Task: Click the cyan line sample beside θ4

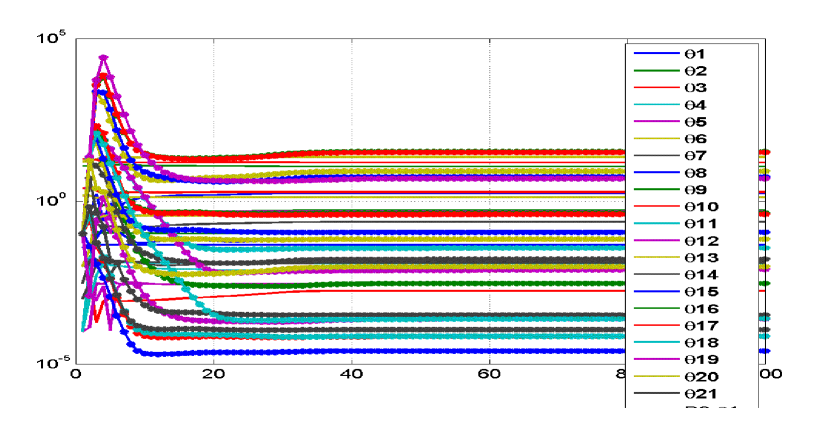Action: click(x=655, y=105)
